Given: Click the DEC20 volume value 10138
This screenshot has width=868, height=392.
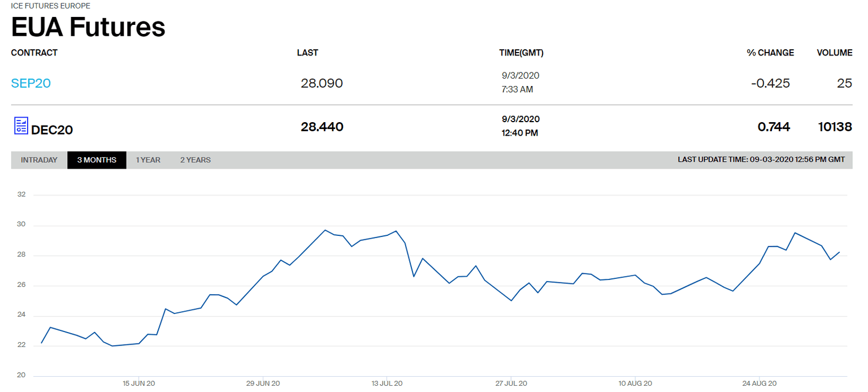Looking at the screenshot, I should [x=834, y=127].
